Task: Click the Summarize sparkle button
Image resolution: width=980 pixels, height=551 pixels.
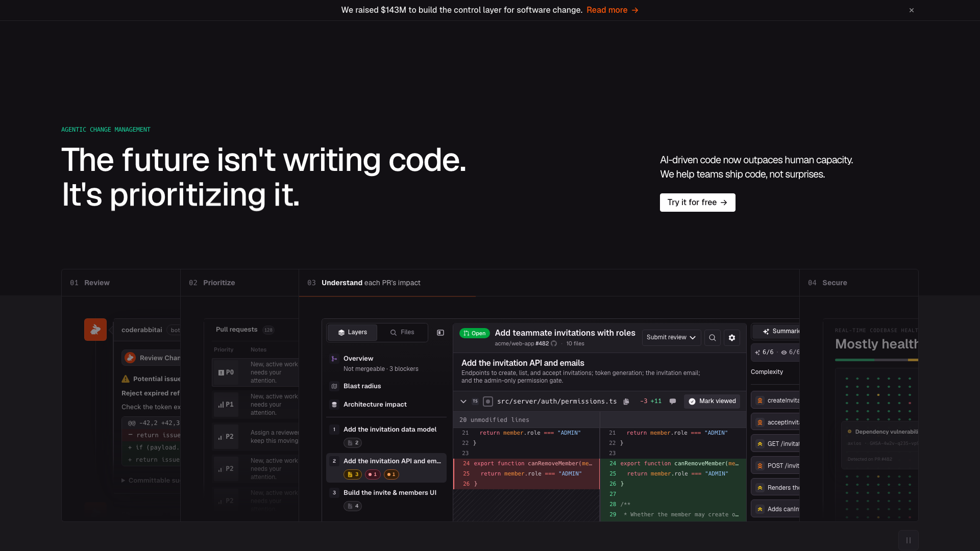Action: 776,332
